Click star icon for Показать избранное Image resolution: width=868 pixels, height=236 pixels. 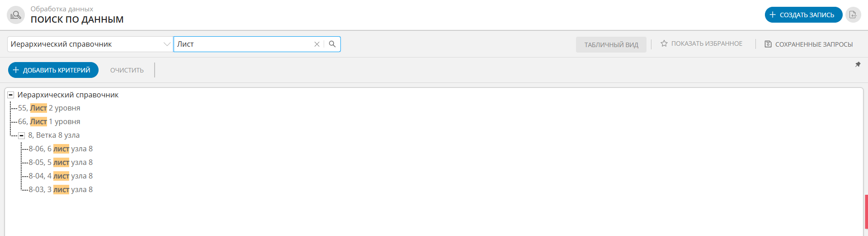(664, 43)
